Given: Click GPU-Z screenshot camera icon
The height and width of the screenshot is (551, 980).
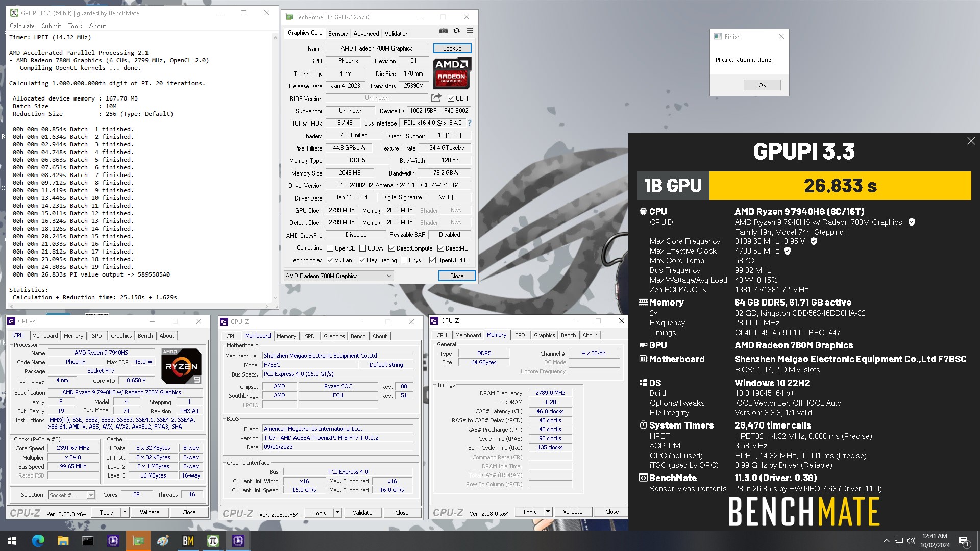Looking at the screenshot, I should tap(444, 31).
